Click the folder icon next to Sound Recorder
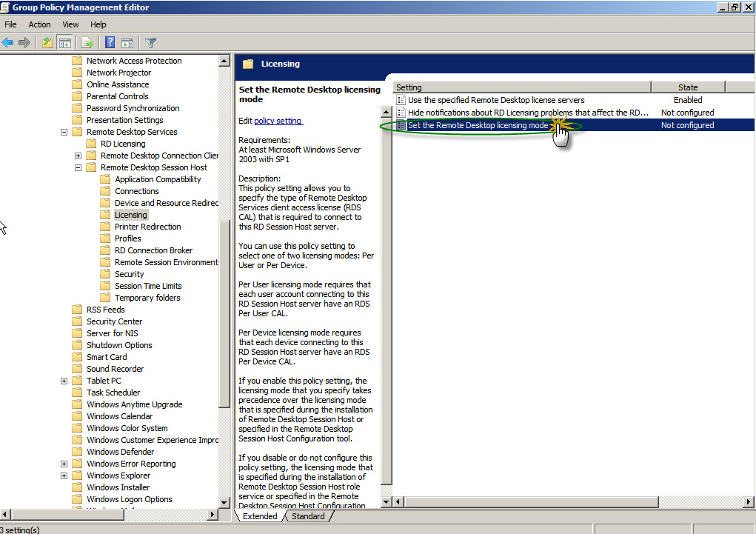The height and width of the screenshot is (534, 756). click(77, 369)
